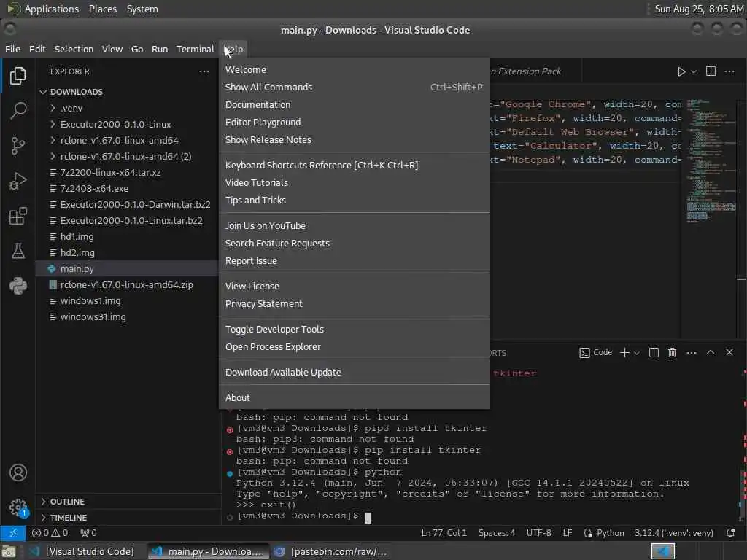Screen dimensions: 747x560
Task: Open editor More Actions ellipsis
Action: 729,71
